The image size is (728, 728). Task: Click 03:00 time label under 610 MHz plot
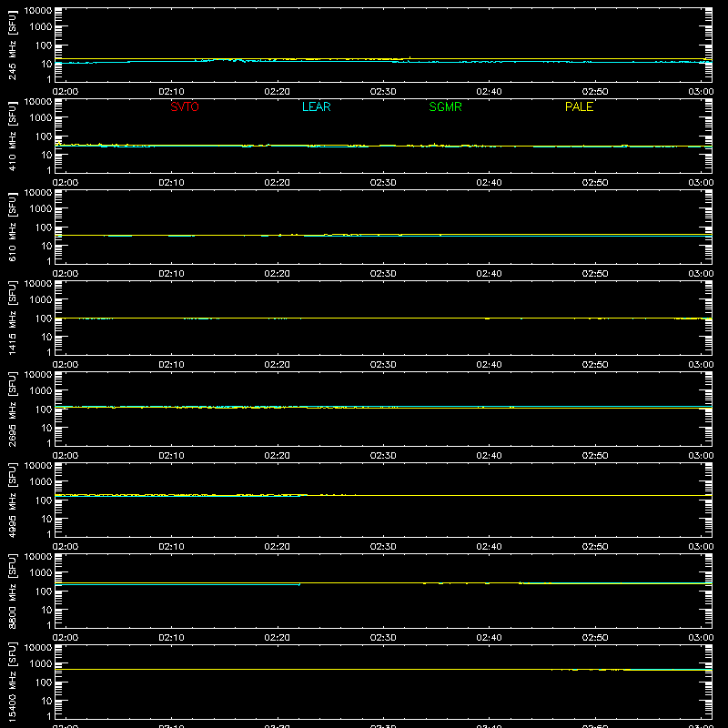701,274
